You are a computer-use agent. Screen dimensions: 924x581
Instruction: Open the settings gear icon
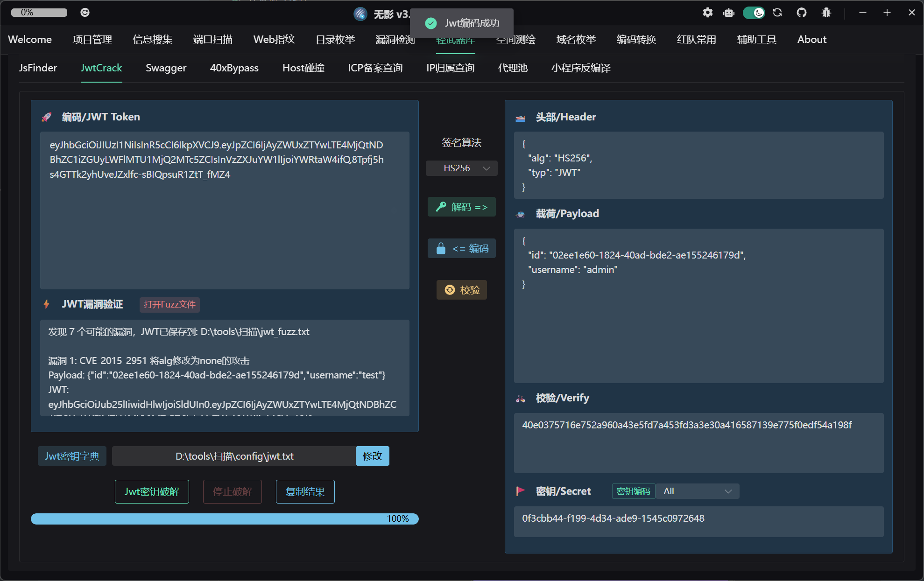coord(708,13)
